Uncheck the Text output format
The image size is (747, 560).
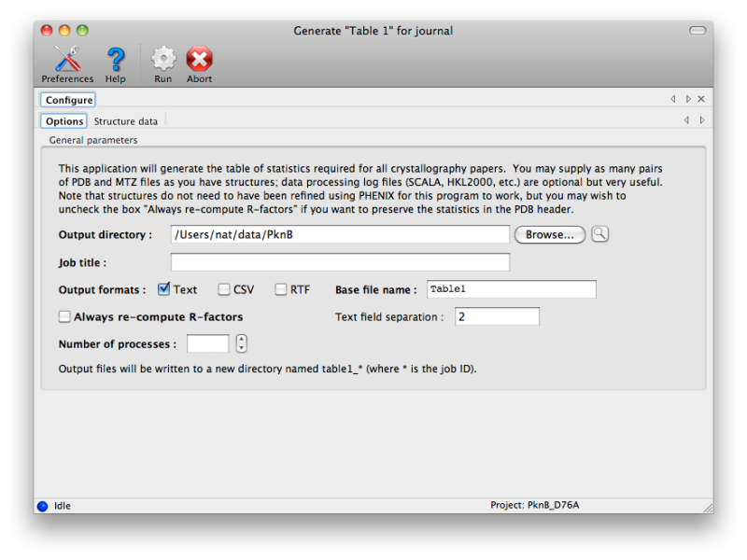[x=164, y=289]
